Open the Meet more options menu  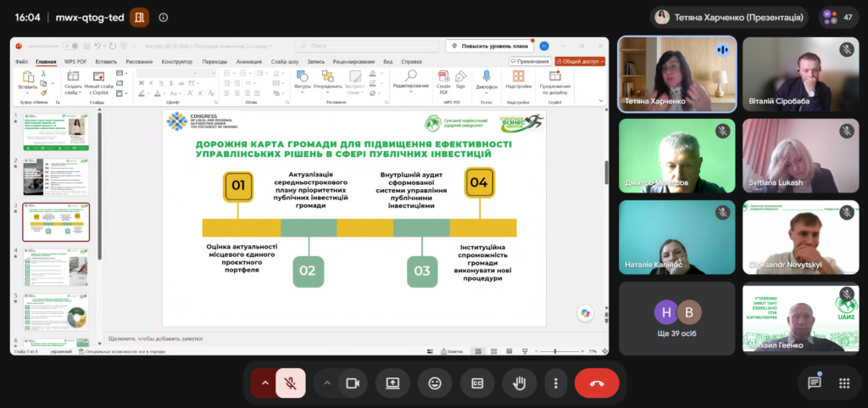click(556, 383)
